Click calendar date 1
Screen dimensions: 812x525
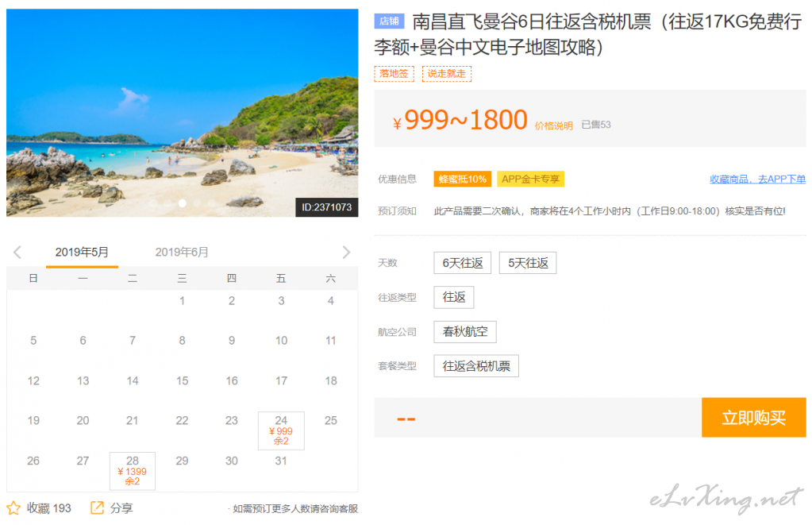coord(183,300)
